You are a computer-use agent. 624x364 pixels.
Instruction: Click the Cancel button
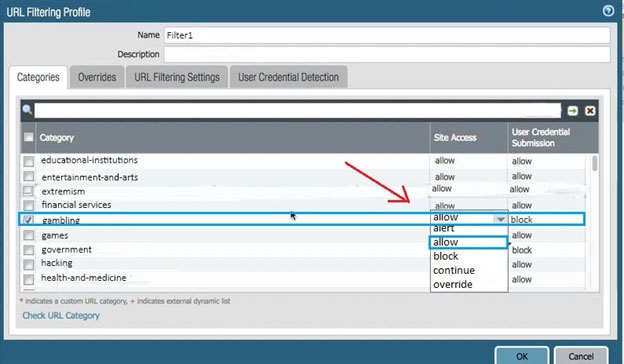click(x=581, y=355)
